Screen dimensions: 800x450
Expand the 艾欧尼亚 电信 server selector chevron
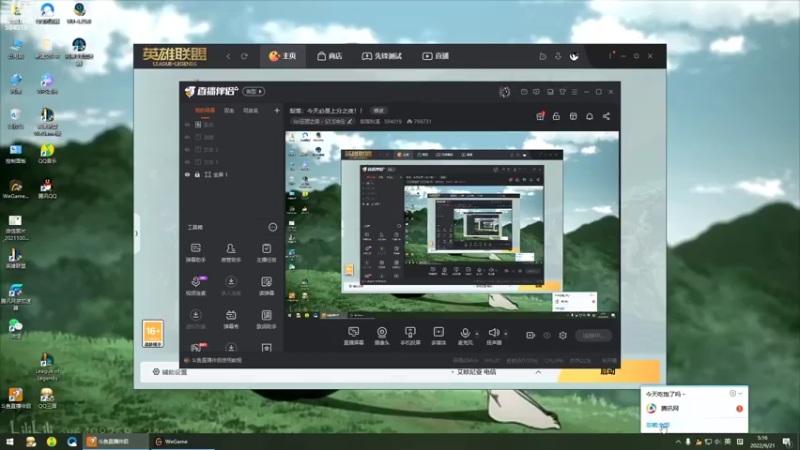(x=538, y=372)
